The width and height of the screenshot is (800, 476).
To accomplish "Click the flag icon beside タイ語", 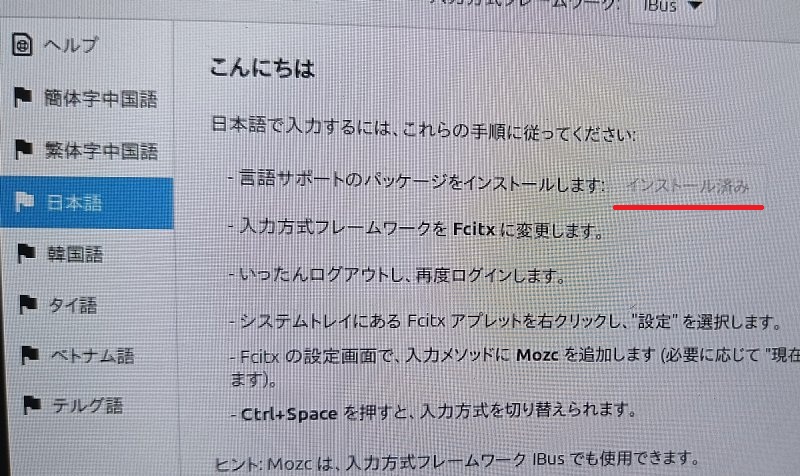I will point(28,304).
